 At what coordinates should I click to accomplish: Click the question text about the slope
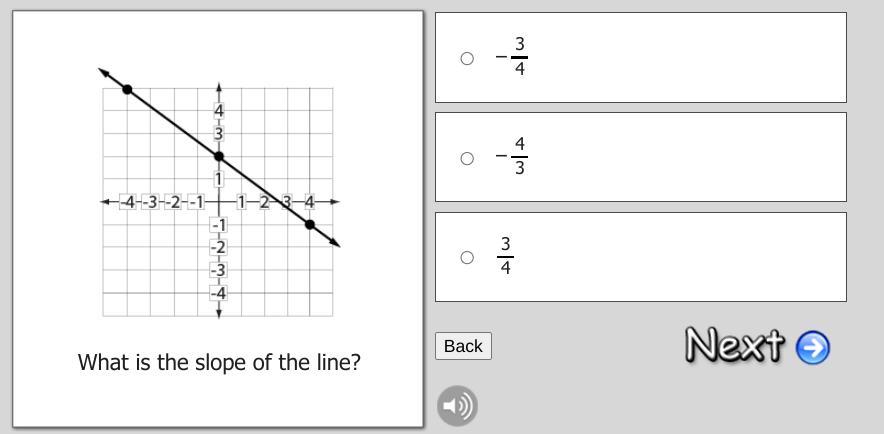click(219, 362)
